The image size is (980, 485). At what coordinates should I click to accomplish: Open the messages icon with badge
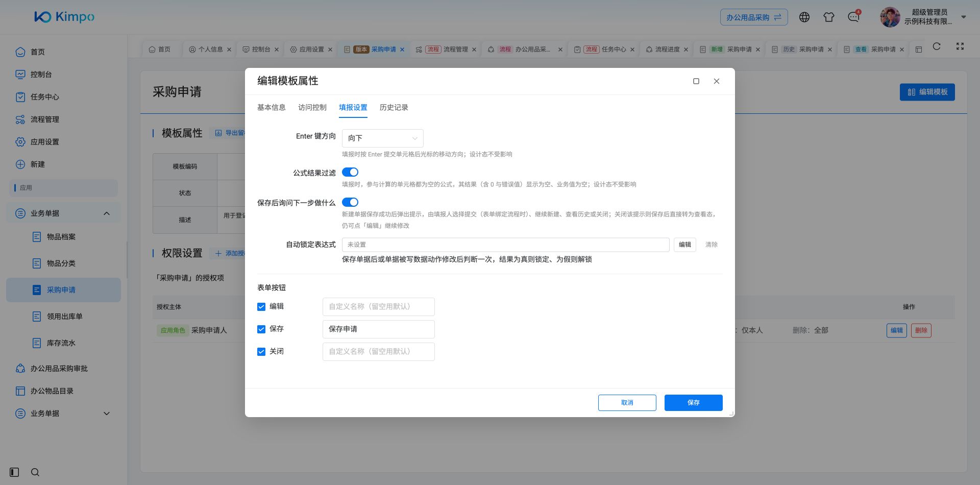pyautogui.click(x=853, y=17)
